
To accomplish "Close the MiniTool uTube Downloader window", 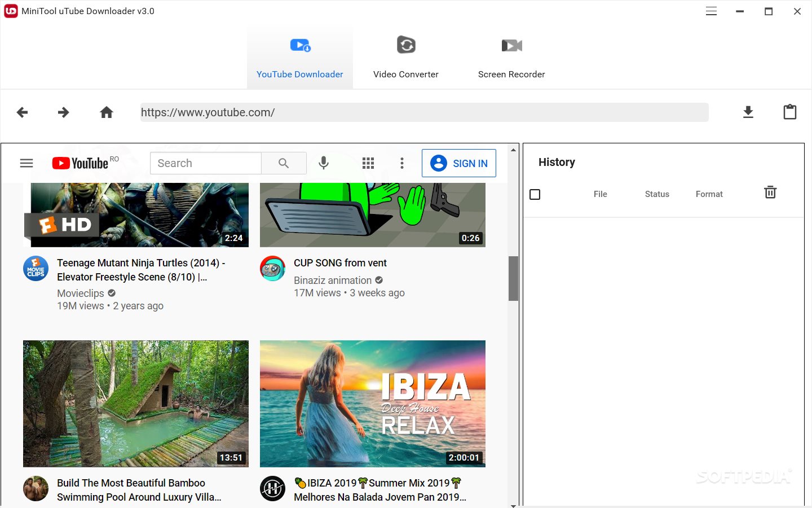I will click(797, 11).
